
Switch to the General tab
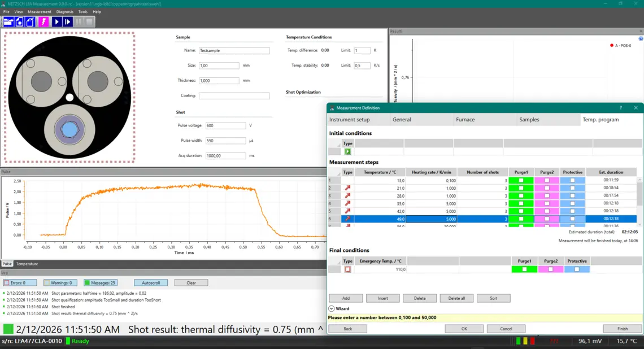[422, 120]
